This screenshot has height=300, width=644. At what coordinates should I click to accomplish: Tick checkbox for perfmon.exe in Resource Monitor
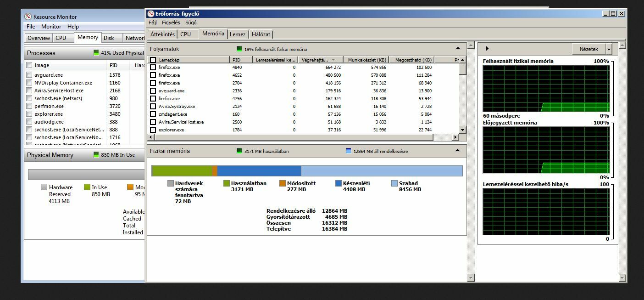click(x=29, y=106)
